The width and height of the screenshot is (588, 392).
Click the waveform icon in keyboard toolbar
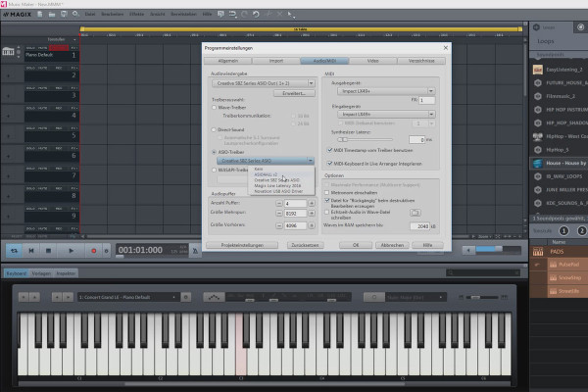pyautogui.click(x=214, y=297)
